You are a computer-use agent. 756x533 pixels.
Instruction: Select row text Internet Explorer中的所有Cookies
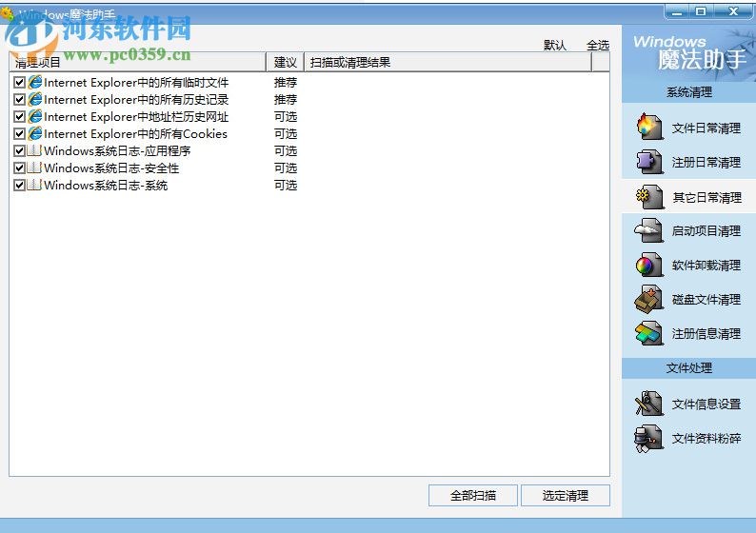(x=135, y=134)
